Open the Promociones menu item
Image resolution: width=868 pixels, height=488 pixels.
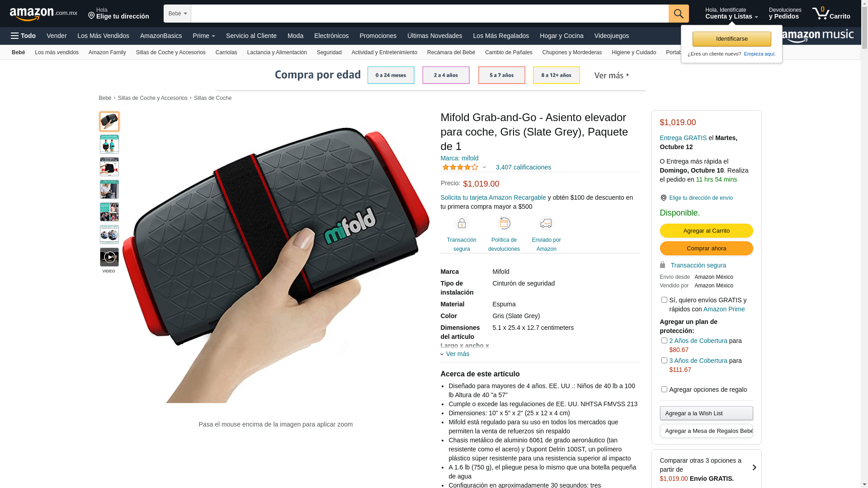378,36
